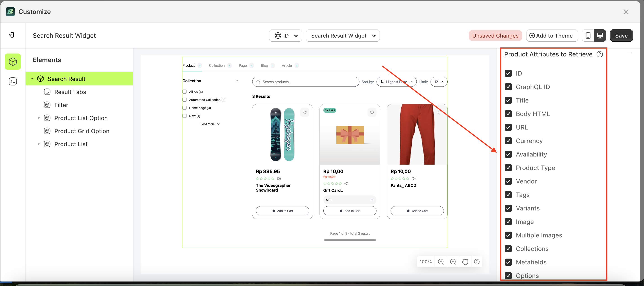The width and height of the screenshot is (644, 286).
Task: Open the Elements cube sidebar icon
Action: (x=13, y=62)
